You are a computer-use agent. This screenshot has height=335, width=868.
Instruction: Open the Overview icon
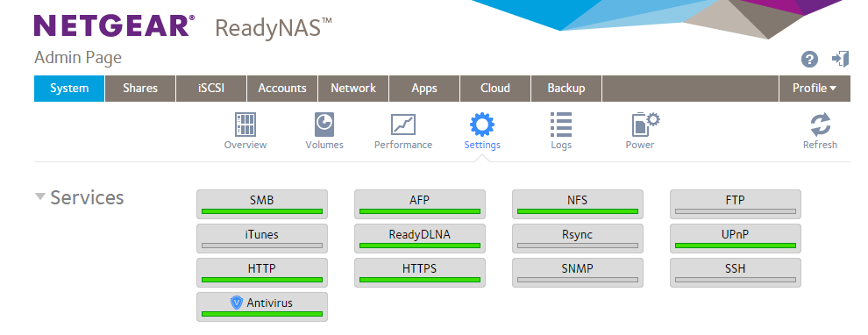pyautogui.click(x=245, y=125)
